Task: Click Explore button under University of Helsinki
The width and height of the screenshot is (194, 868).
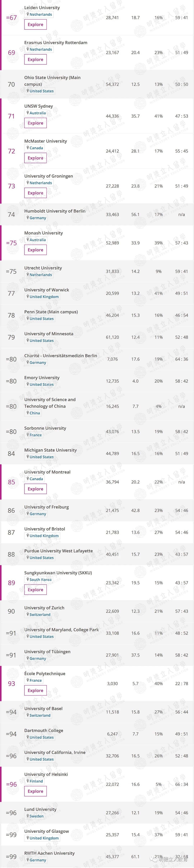Action: (35, 792)
